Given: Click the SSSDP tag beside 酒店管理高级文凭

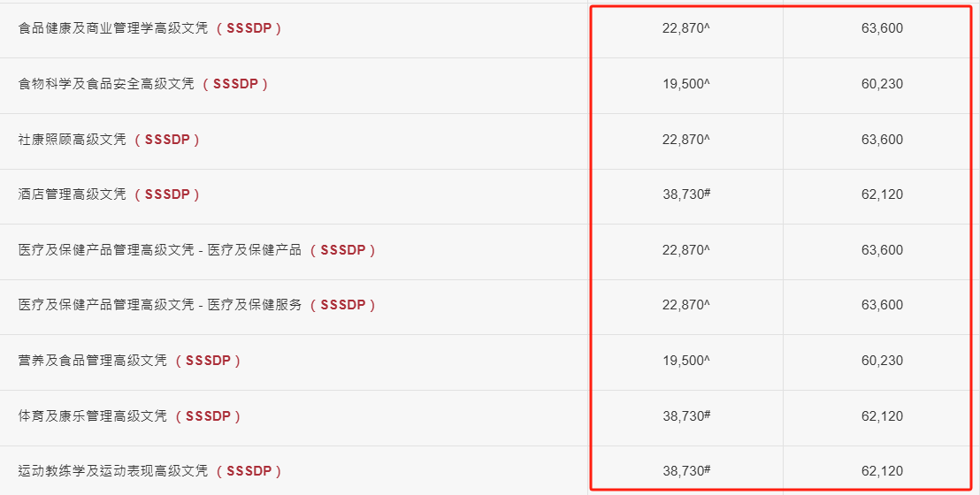Looking at the screenshot, I should pyautogui.click(x=167, y=194).
